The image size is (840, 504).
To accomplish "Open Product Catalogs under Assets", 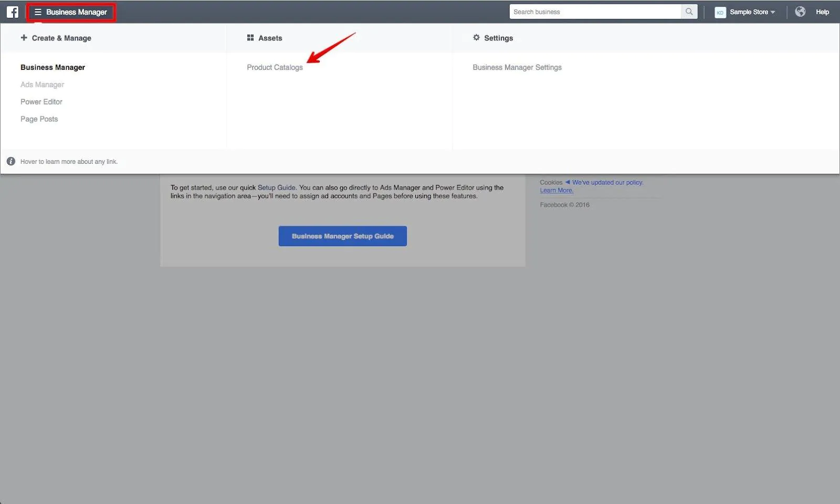I will [275, 67].
